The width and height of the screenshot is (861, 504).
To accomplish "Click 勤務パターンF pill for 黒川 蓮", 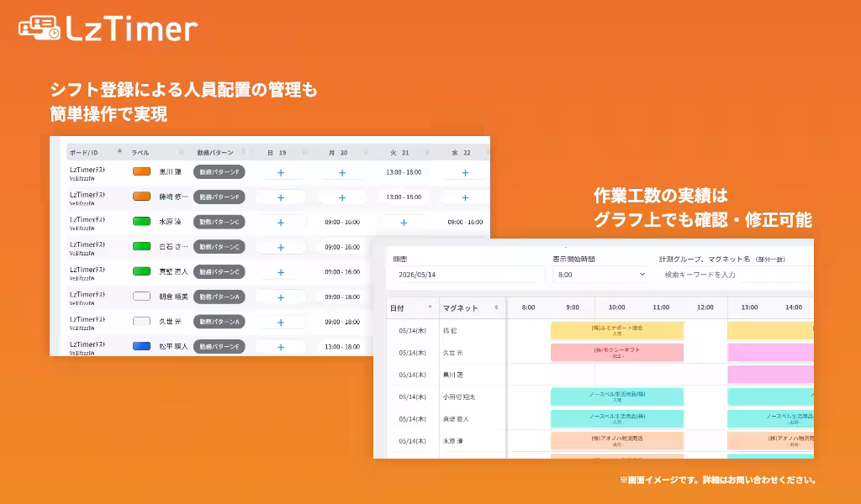I will click(219, 171).
